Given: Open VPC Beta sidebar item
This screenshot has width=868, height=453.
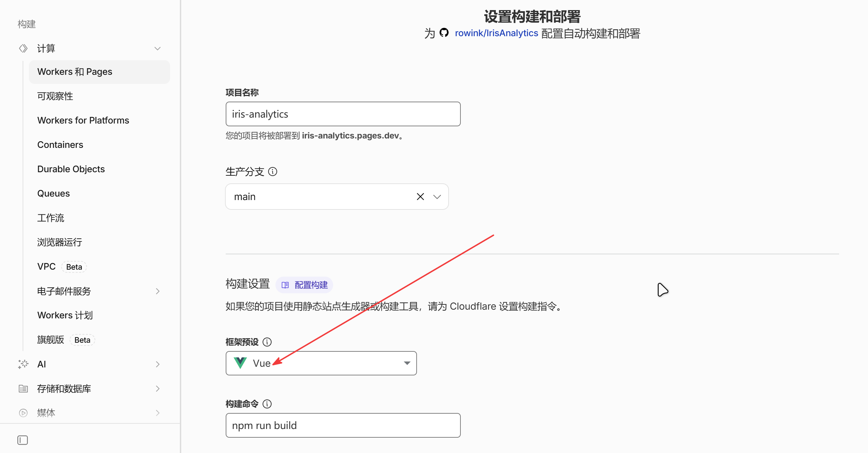Looking at the screenshot, I should tap(62, 267).
